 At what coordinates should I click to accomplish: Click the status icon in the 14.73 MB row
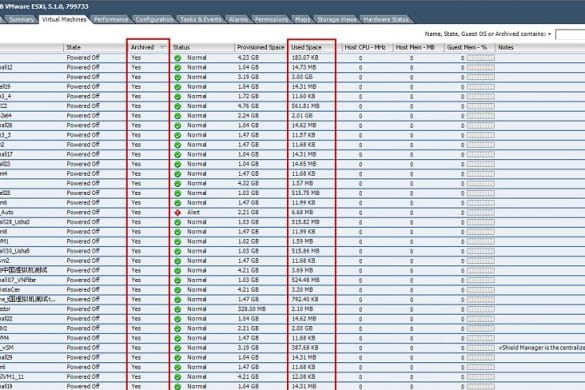point(178,68)
